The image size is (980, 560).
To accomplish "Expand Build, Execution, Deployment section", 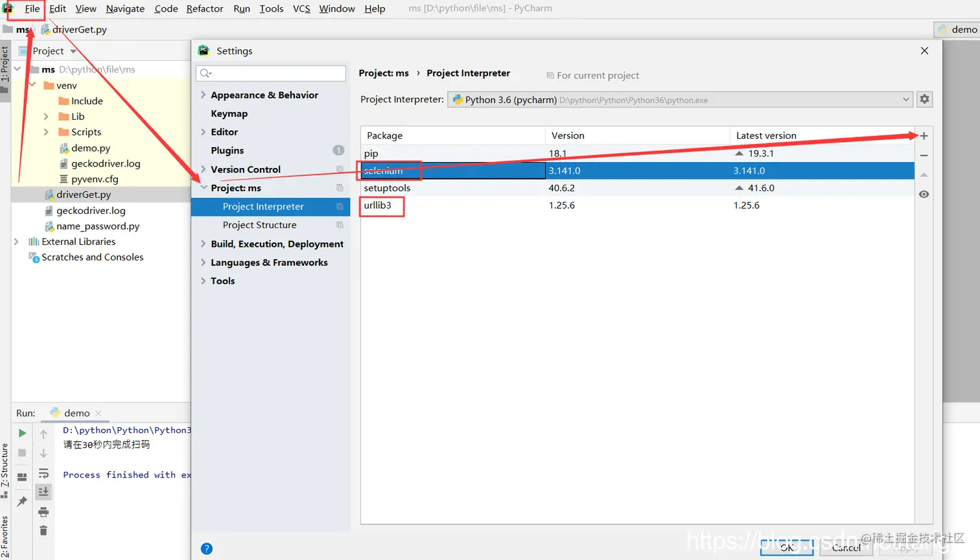I will 204,244.
